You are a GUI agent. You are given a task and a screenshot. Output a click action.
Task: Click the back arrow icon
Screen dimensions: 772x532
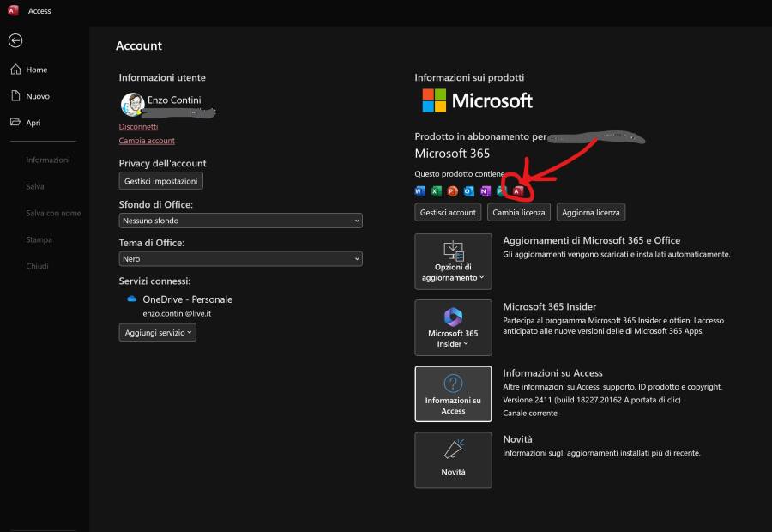15,40
